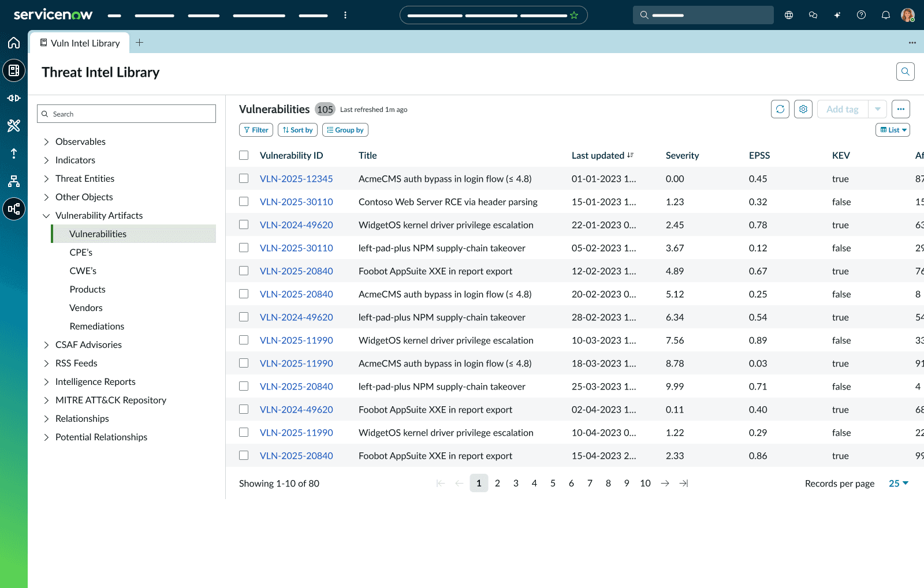Change records per page from 25

(x=899, y=483)
